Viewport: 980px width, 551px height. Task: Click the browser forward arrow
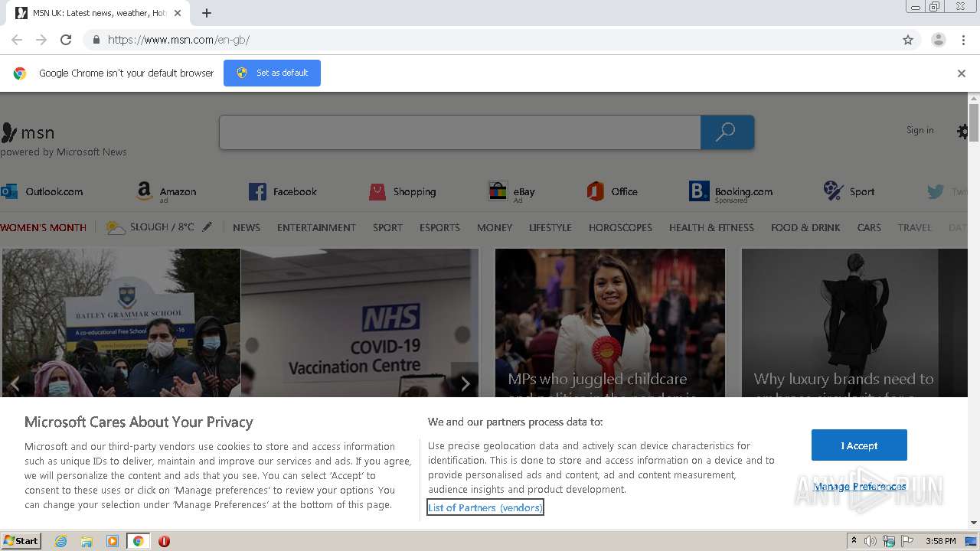coord(41,40)
